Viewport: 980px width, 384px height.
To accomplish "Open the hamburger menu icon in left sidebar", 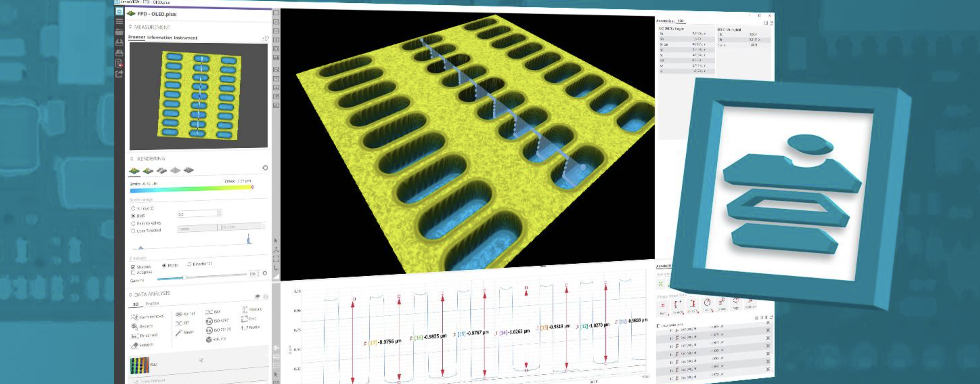I will [119, 21].
